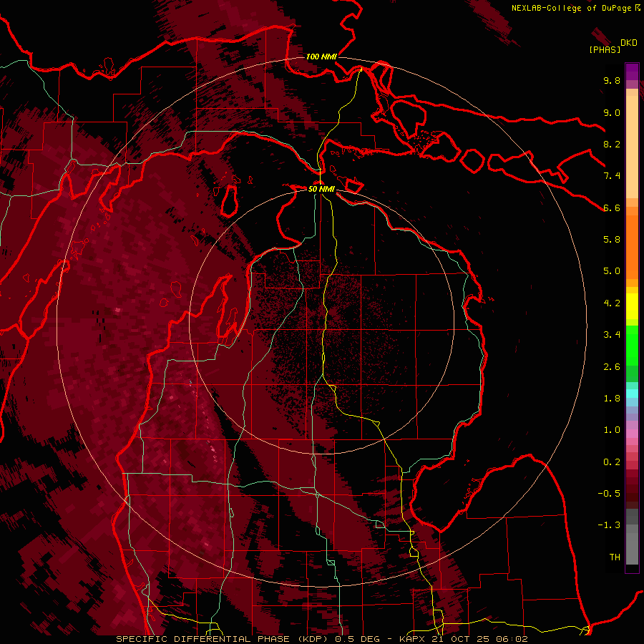The image size is (644, 644).
Task: Click the -1.3 legend value
Action: 609,525
